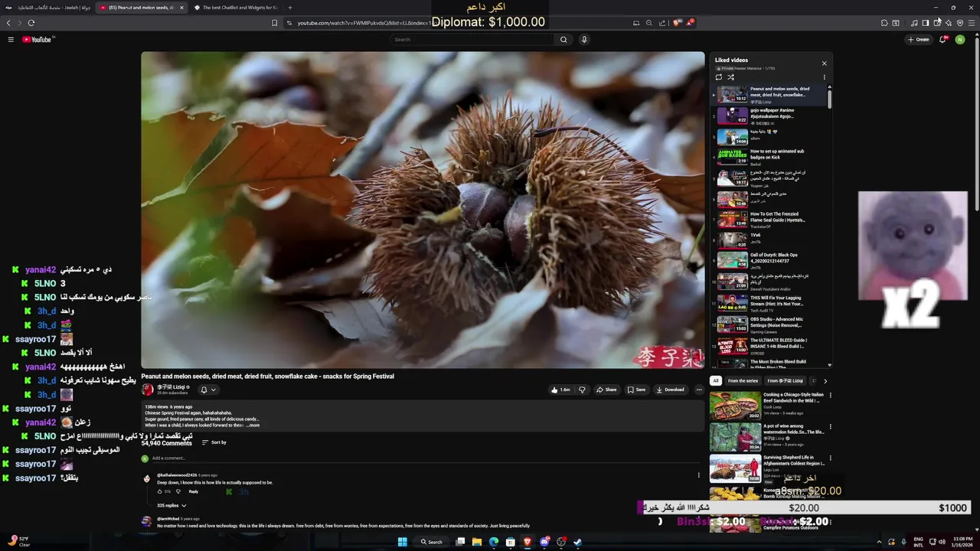Expand the description with ...more
This screenshot has width=980, height=551.
click(253, 425)
